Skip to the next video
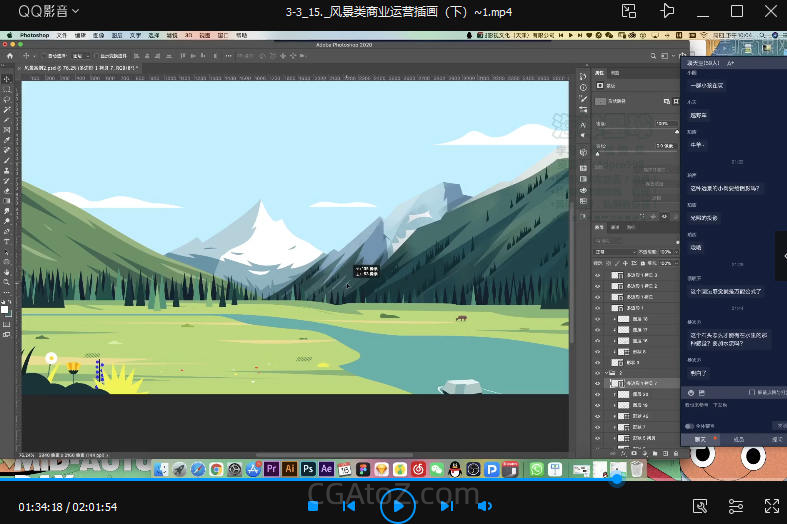This screenshot has width=787, height=524. [x=446, y=506]
